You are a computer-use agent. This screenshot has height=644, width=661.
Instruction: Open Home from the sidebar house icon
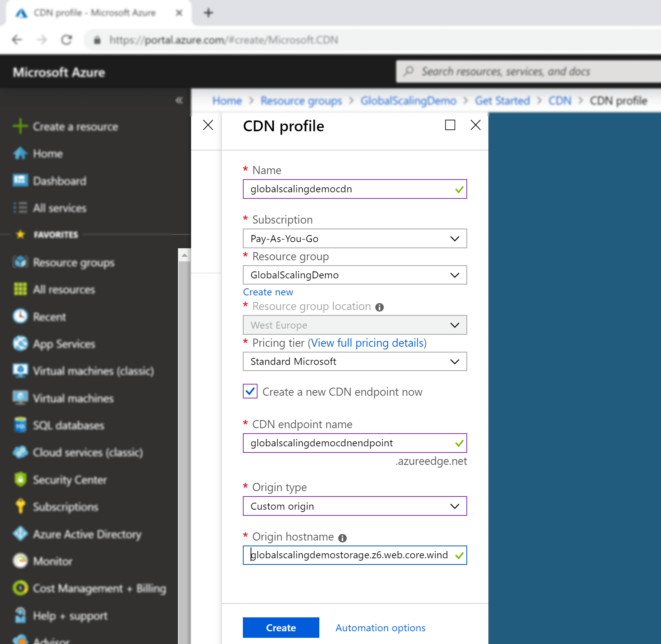coord(20,153)
